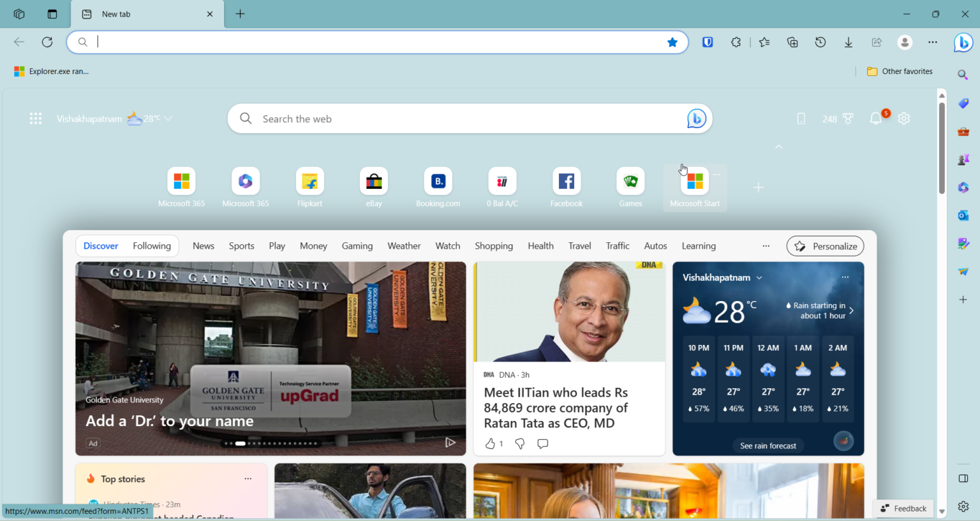Click the Bing icon in the search bar
The height and width of the screenshot is (521, 980).
click(696, 119)
